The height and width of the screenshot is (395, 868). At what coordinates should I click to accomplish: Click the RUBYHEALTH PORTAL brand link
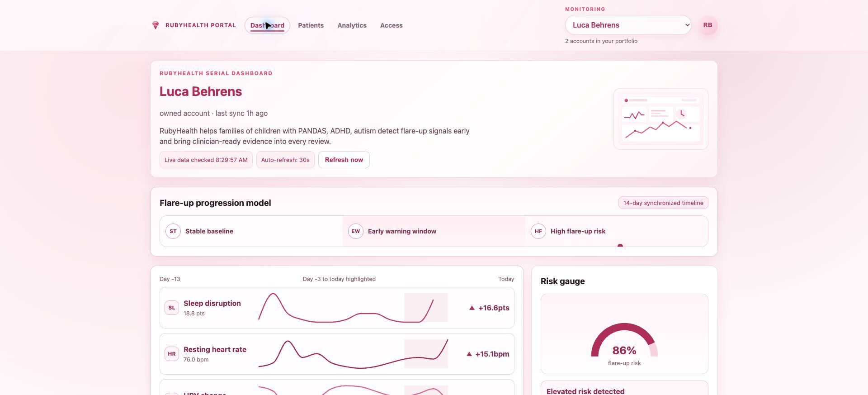pyautogui.click(x=200, y=25)
